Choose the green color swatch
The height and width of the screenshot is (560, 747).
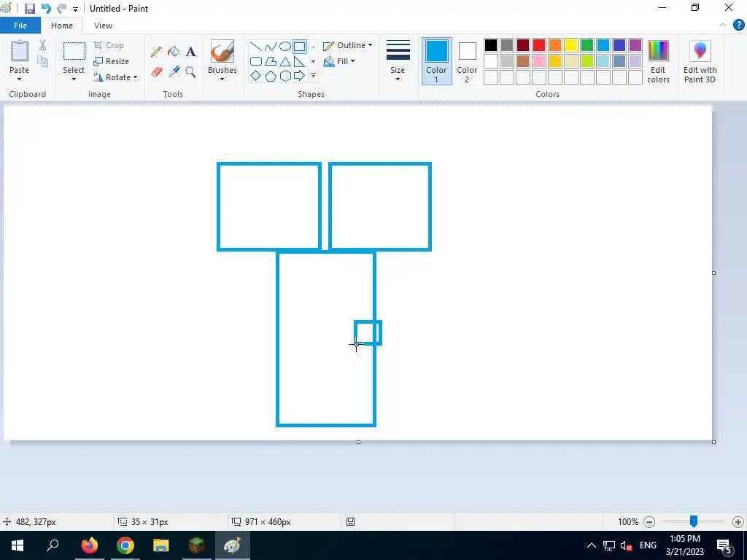point(587,45)
